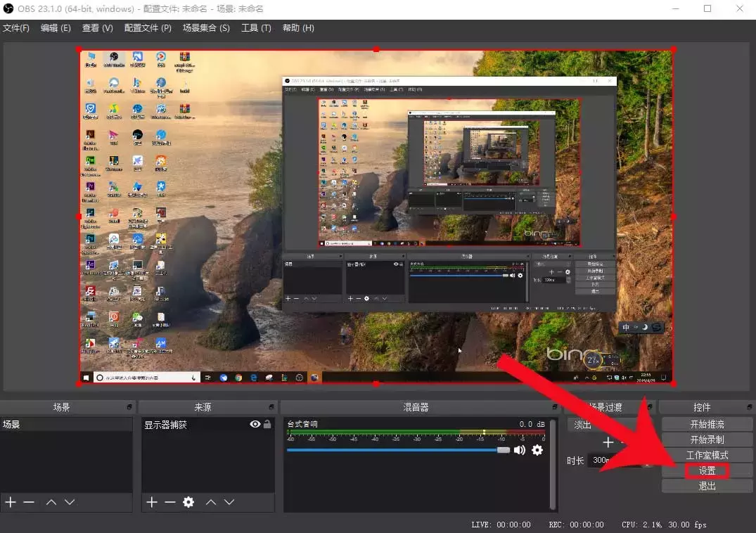
Task: Pop out the 混音器 dock panel
Action: [553, 407]
